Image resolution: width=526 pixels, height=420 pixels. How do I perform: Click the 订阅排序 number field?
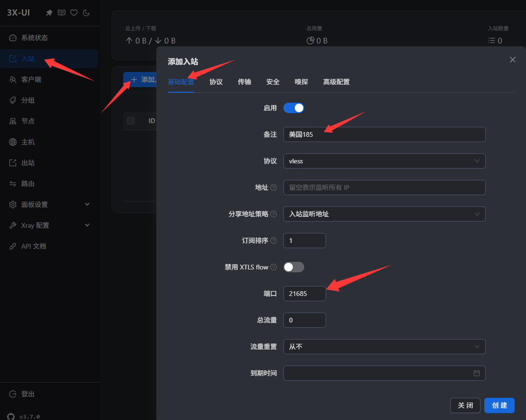(x=305, y=240)
